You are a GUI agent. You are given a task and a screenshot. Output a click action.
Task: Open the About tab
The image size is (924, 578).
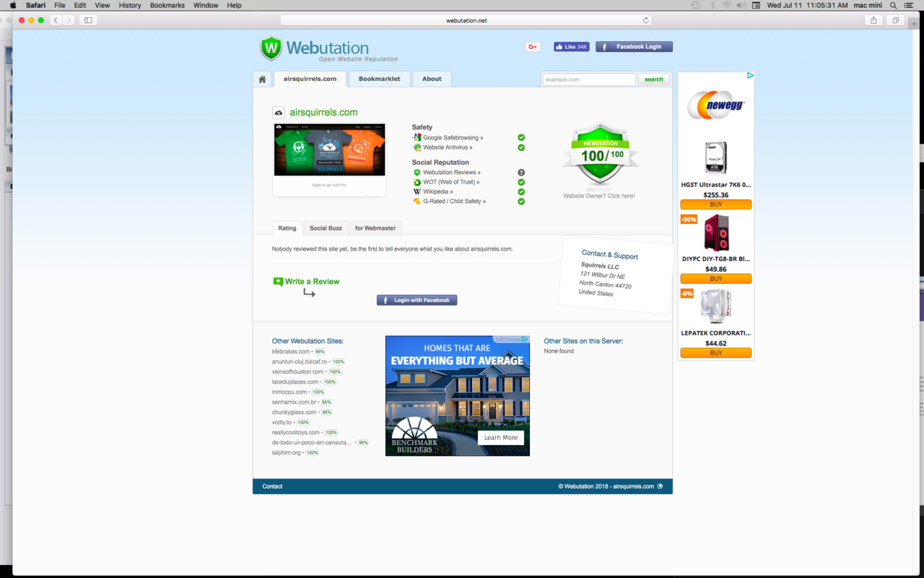432,79
